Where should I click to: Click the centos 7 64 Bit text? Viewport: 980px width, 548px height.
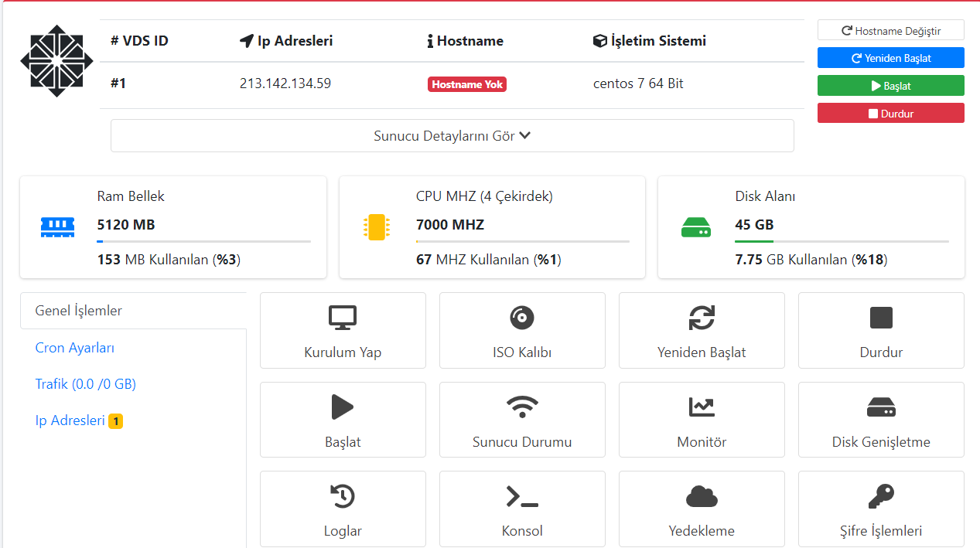tap(638, 83)
